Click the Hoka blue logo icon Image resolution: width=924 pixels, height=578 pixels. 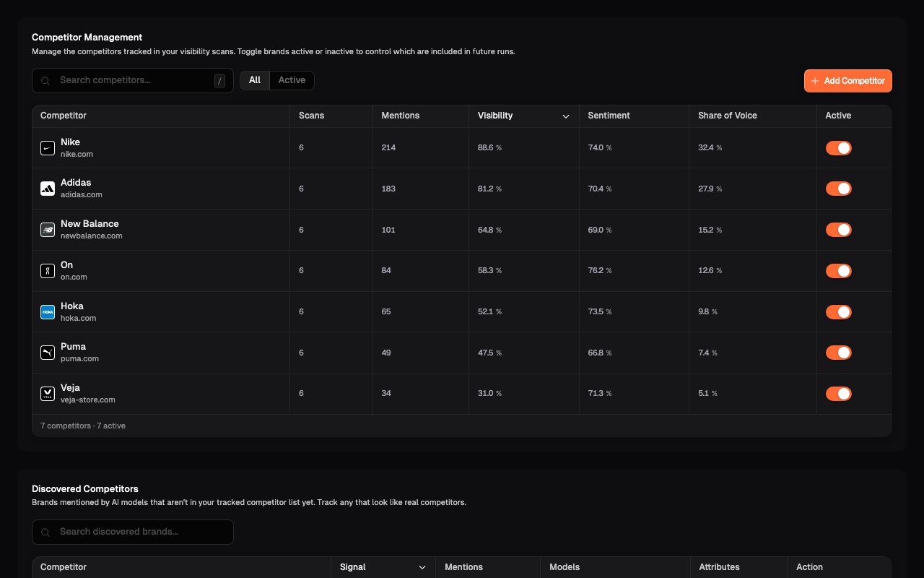coord(48,312)
